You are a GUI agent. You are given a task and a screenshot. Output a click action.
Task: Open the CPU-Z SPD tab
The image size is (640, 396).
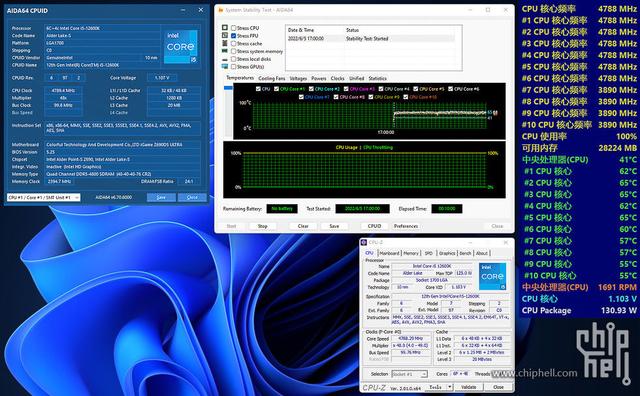(x=429, y=253)
